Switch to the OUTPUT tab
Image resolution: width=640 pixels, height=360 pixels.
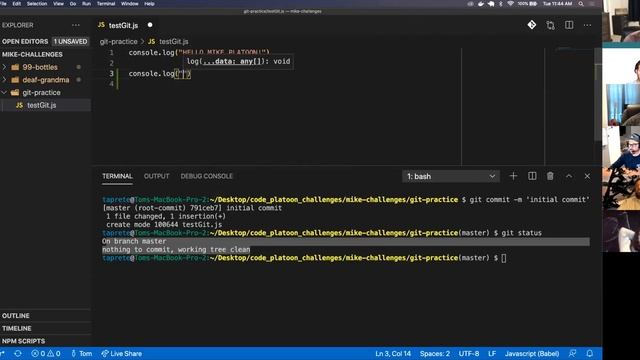[156, 176]
